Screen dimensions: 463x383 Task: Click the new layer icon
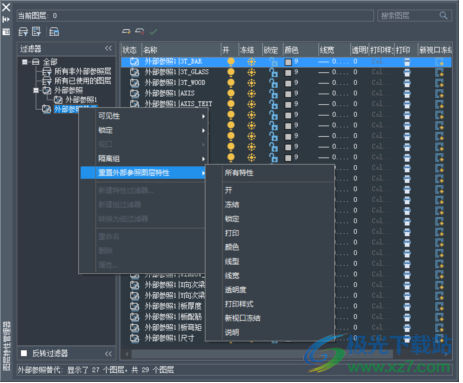coord(126,32)
